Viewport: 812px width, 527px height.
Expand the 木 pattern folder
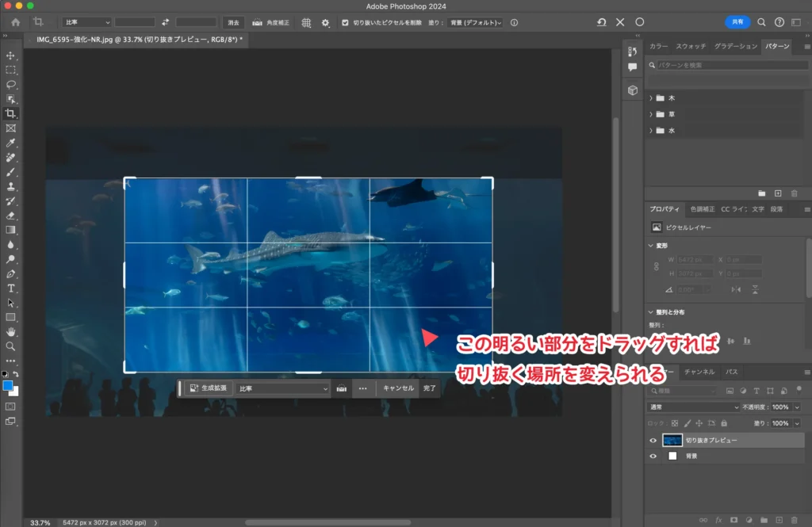pyautogui.click(x=651, y=98)
